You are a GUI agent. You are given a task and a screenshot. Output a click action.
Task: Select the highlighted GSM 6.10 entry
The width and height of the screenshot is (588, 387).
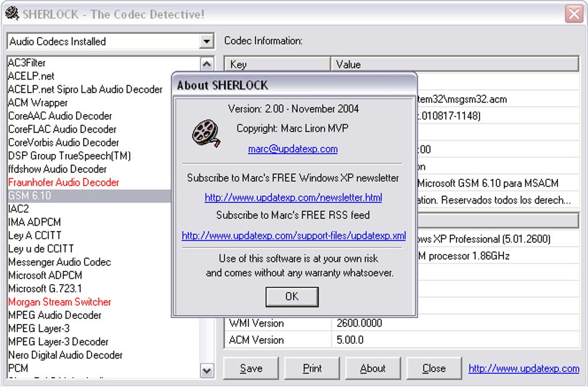pyautogui.click(x=89, y=196)
